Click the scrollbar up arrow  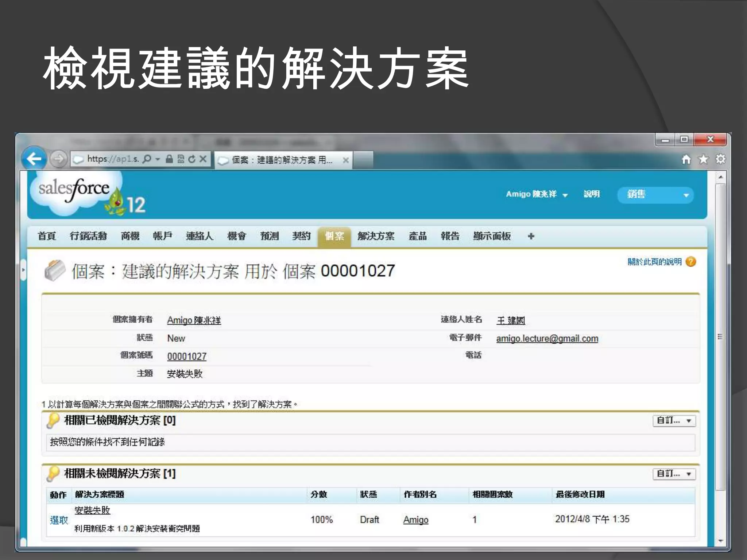[720, 177]
